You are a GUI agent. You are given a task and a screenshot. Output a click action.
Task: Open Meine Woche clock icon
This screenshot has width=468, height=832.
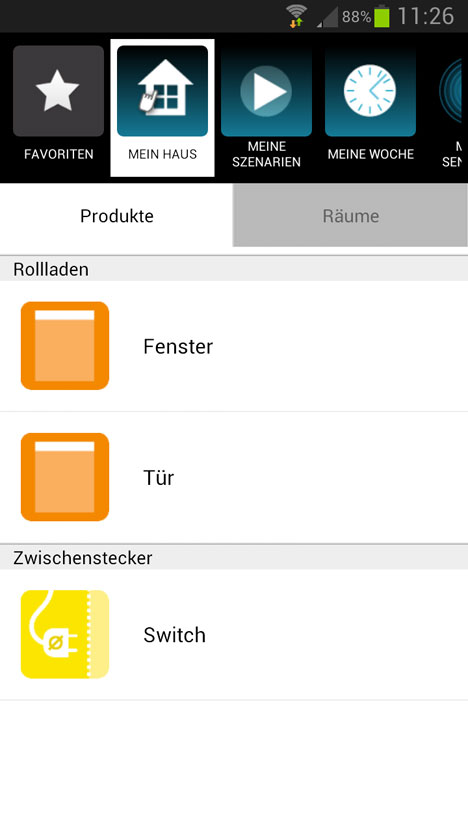click(370, 91)
